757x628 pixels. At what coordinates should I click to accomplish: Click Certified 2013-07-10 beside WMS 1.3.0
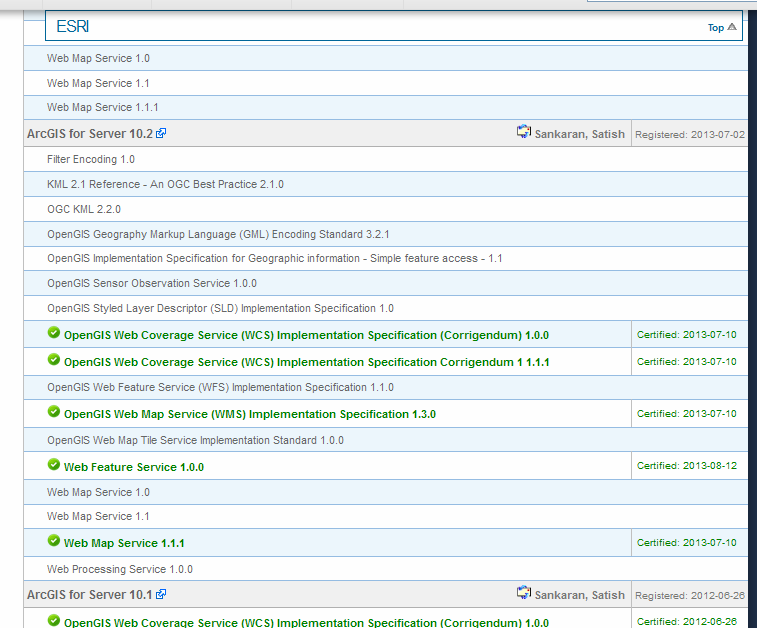coord(687,414)
